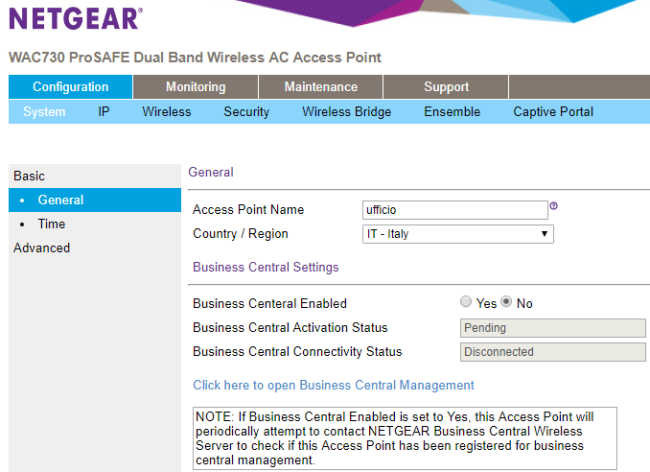The width and height of the screenshot is (650, 472).
Task: Click the 'Business Centeral Enabled' label
Action: tap(269, 303)
